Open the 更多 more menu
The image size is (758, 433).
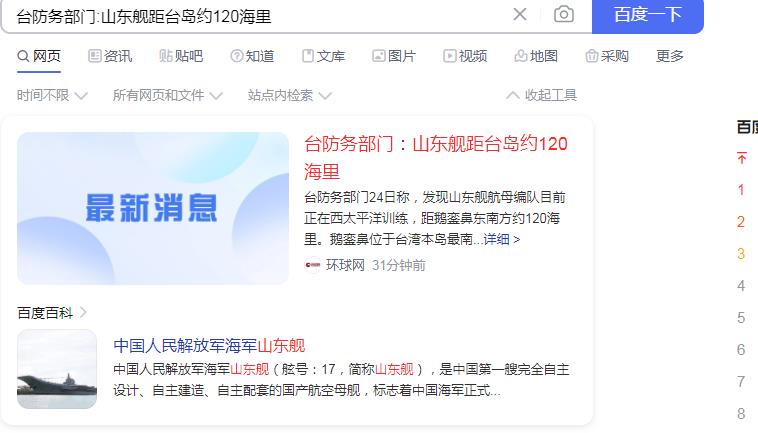tap(670, 56)
